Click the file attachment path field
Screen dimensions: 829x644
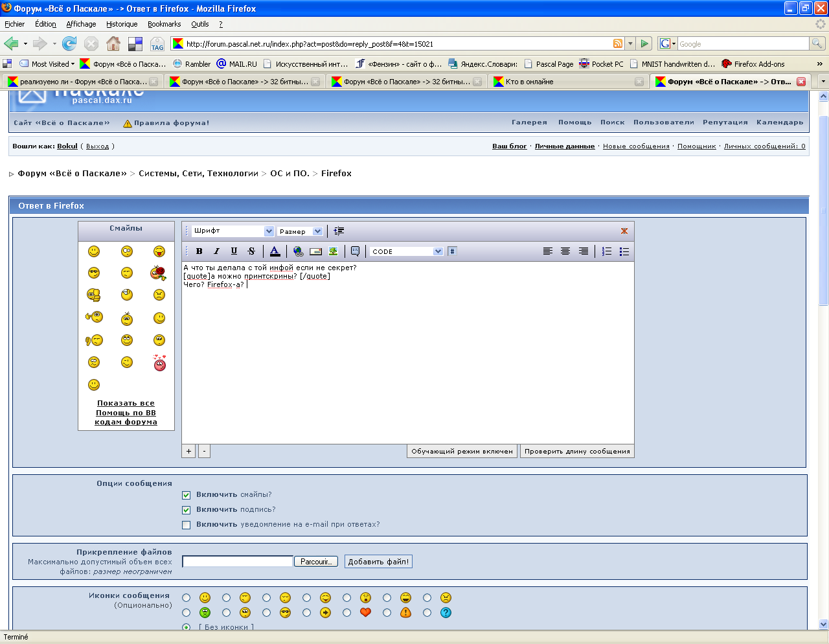[x=238, y=562]
